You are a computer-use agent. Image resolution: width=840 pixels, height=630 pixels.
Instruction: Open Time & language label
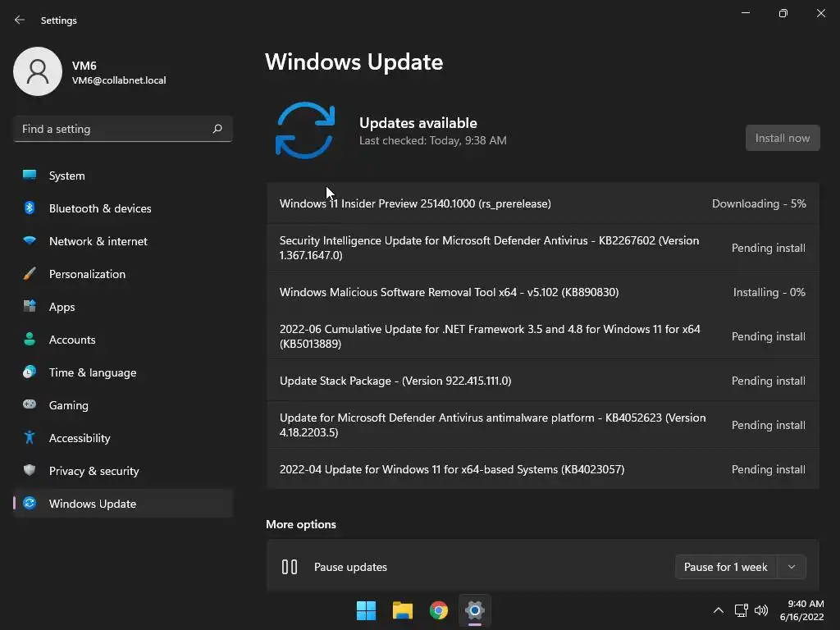coord(93,372)
